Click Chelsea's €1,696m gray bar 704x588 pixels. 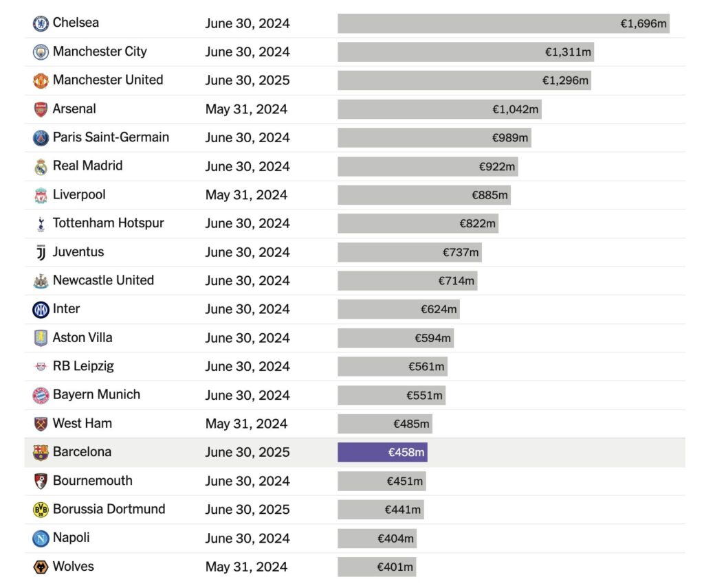pyautogui.click(x=503, y=23)
